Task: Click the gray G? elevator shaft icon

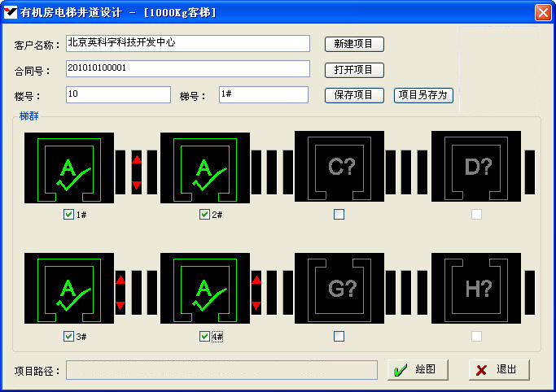Action: coord(339,289)
